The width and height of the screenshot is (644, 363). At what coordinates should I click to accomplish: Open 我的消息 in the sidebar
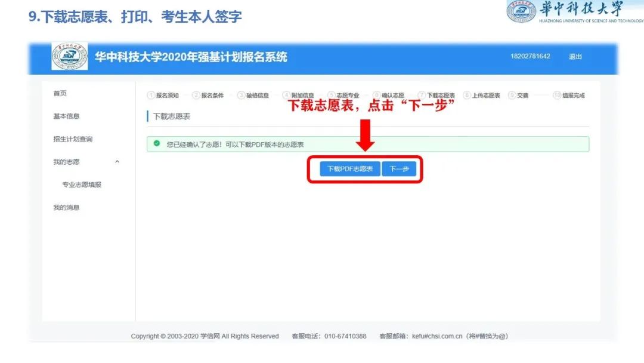(x=66, y=208)
